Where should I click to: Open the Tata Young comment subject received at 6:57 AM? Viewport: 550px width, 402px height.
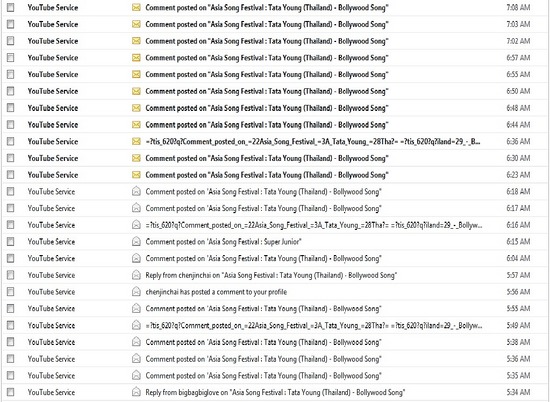(267, 58)
